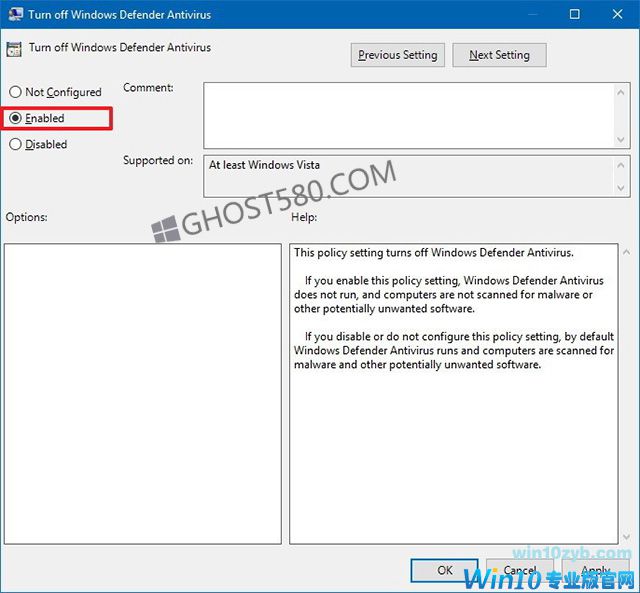Image resolution: width=640 pixels, height=593 pixels.
Task: Click the 'Help:' label
Action: (304, 217)
